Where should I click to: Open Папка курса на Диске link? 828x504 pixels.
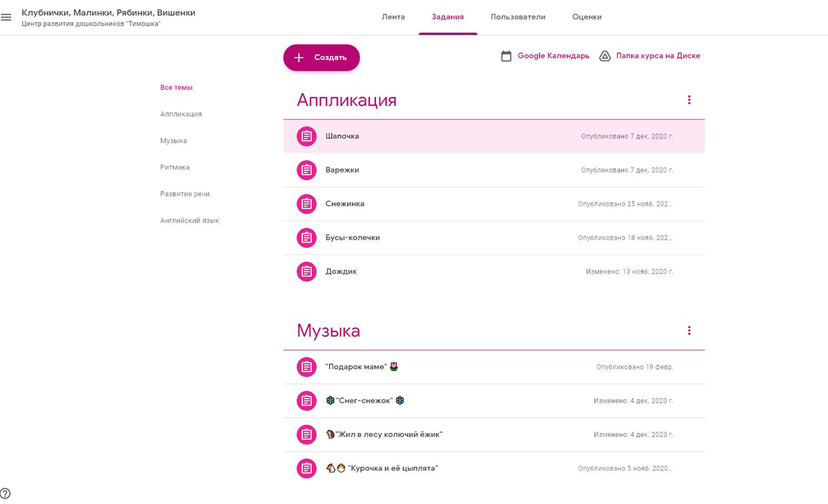pyautogui.click(x=658, y=57)
